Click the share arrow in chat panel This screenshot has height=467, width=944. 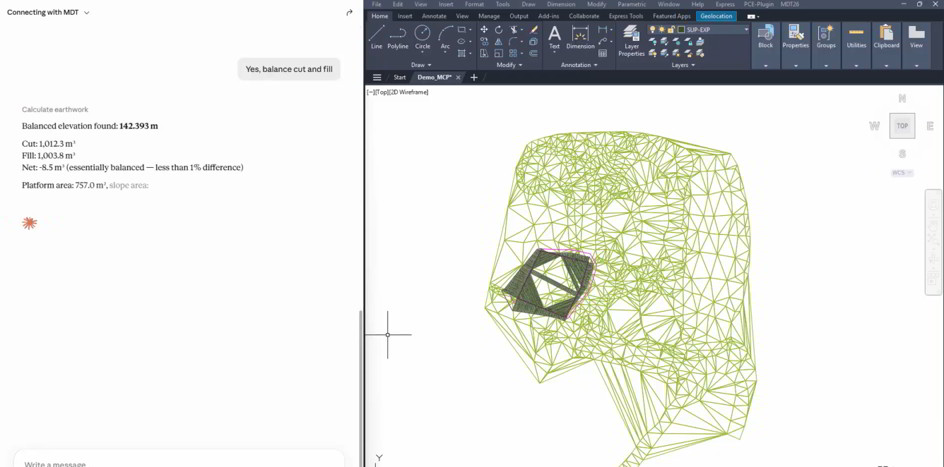coord(349,12)
